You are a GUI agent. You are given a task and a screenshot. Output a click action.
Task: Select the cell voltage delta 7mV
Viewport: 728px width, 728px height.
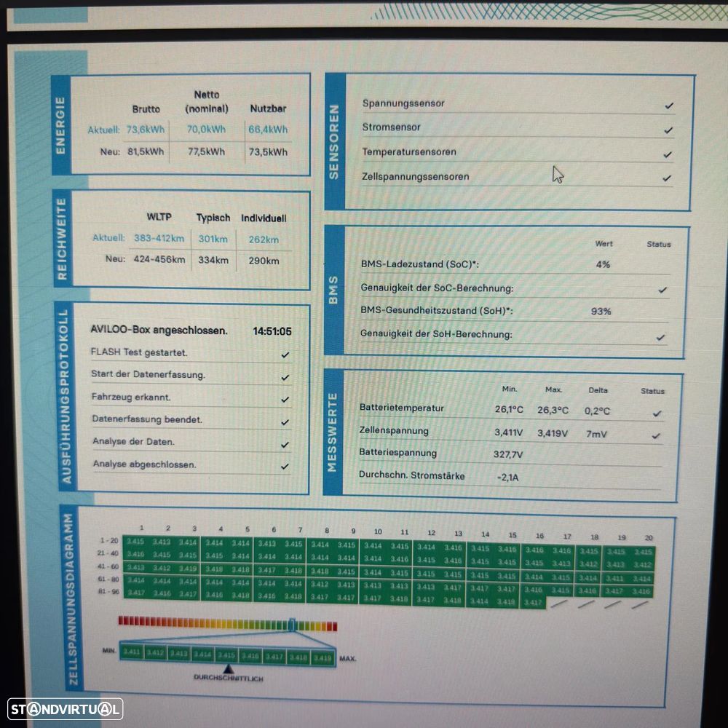[x=596, y=434]
